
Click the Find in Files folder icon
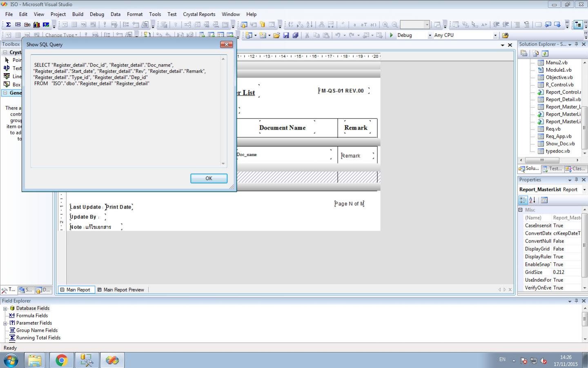(x=506, y=35)
